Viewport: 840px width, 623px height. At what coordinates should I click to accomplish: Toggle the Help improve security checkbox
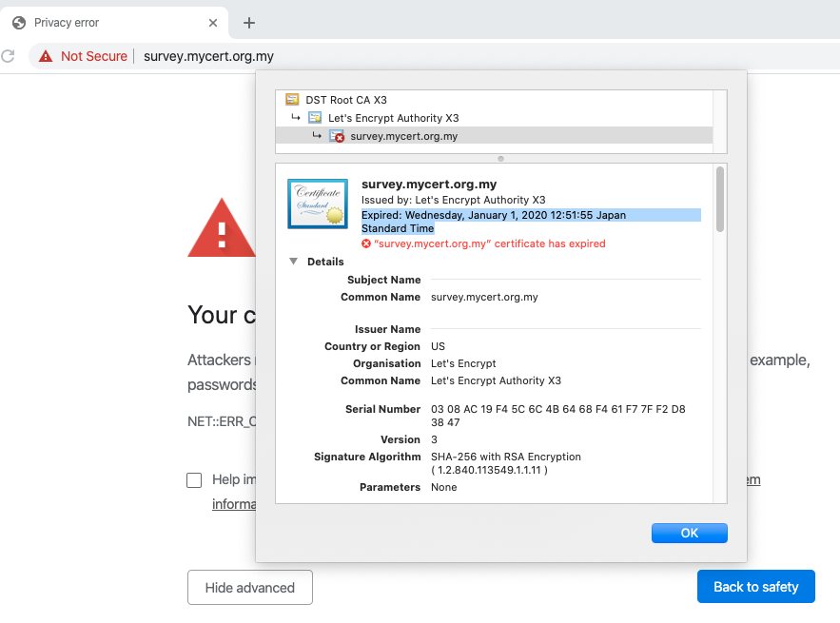(194, 480)
